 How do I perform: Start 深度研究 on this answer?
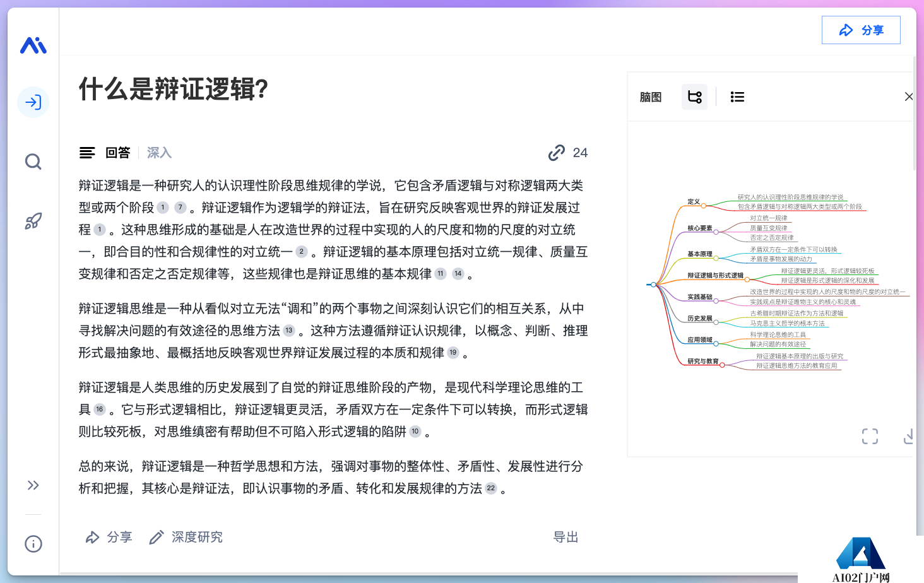[186, 537]
